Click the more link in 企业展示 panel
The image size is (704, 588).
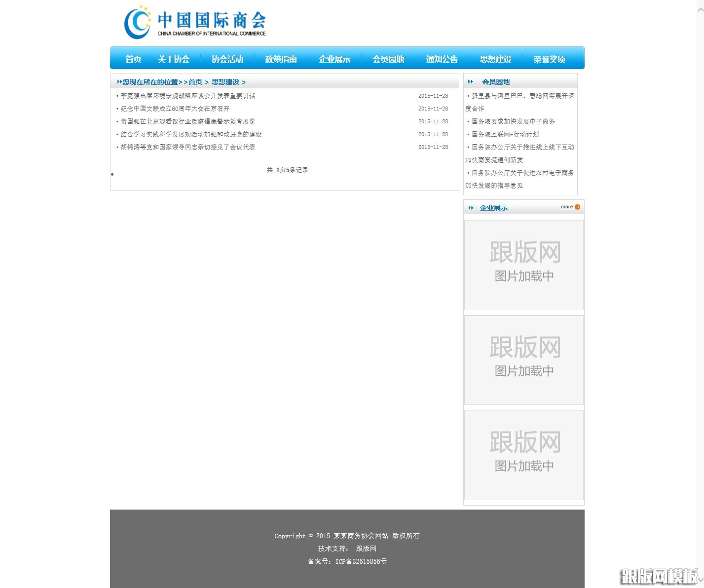566,207
